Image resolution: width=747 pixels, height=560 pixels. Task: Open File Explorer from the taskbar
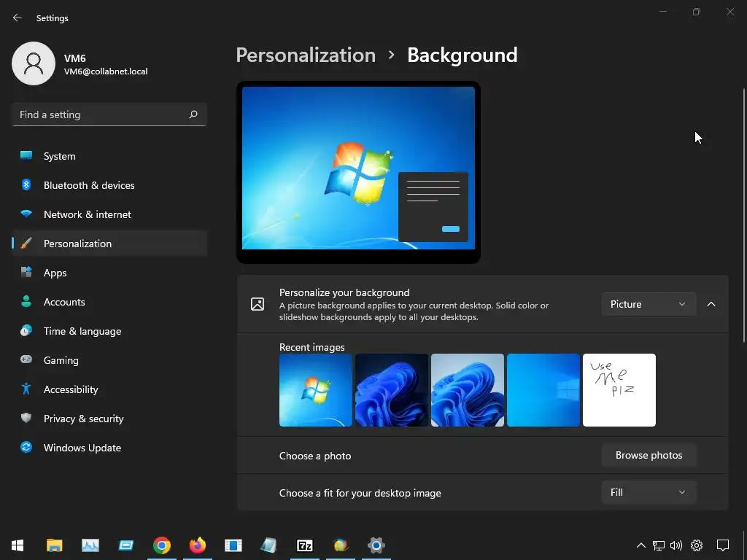(x=54, y=545)
